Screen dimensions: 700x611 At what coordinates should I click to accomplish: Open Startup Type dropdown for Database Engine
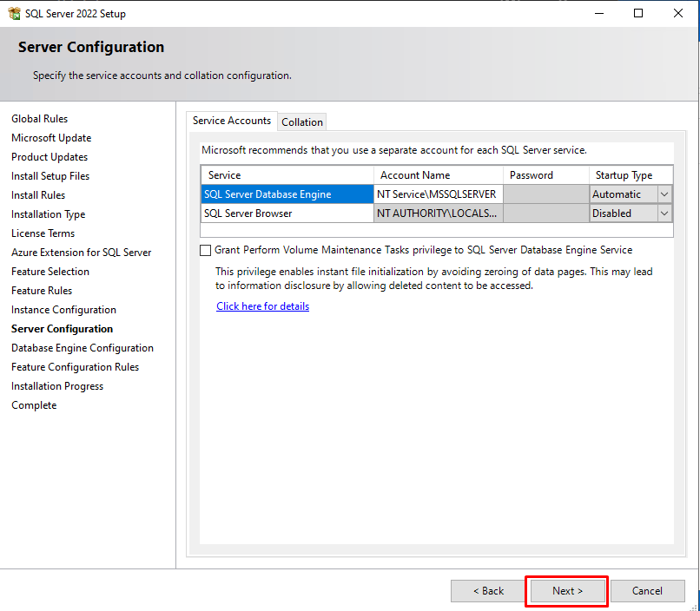click(x=664, y=194)
